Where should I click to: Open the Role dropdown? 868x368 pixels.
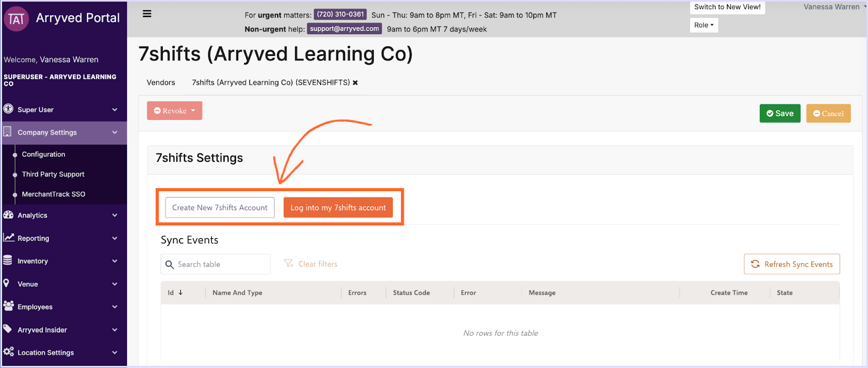click(x=704, y=25)
